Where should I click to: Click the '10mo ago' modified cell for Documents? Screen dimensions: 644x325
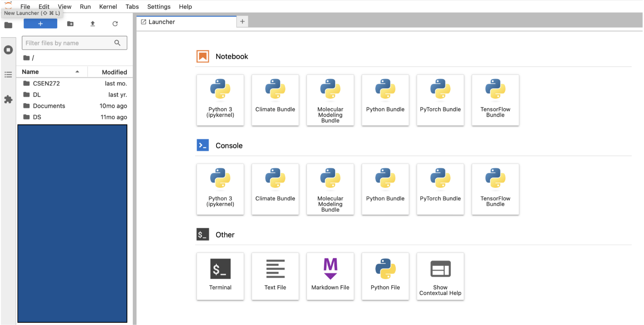pos(113,106)
